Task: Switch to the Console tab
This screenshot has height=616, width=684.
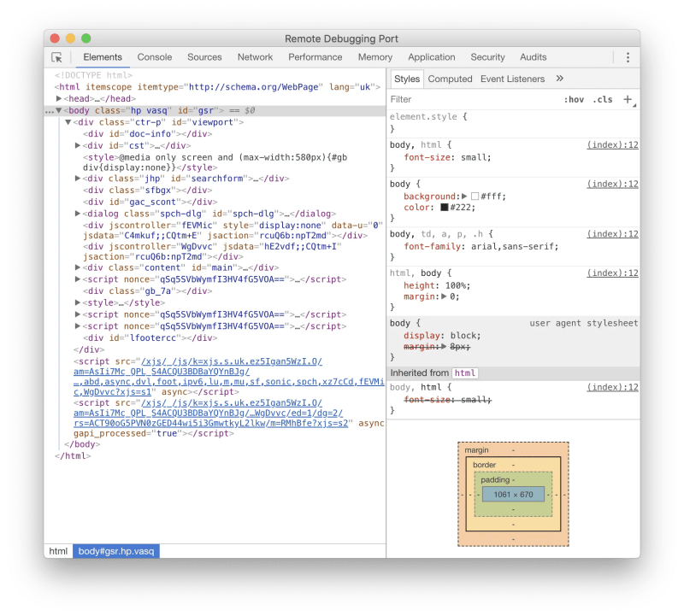Action: [155, 57]
